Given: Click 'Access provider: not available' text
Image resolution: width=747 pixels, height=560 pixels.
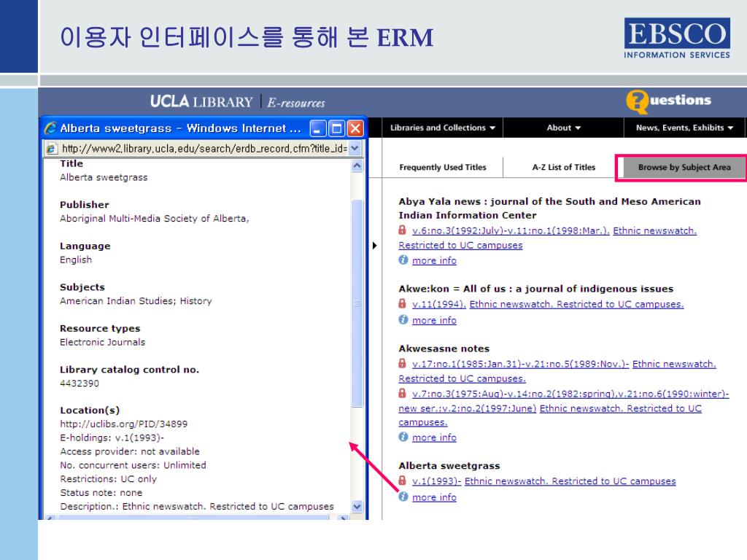Looking at the screenshot, I should (130, 451).
